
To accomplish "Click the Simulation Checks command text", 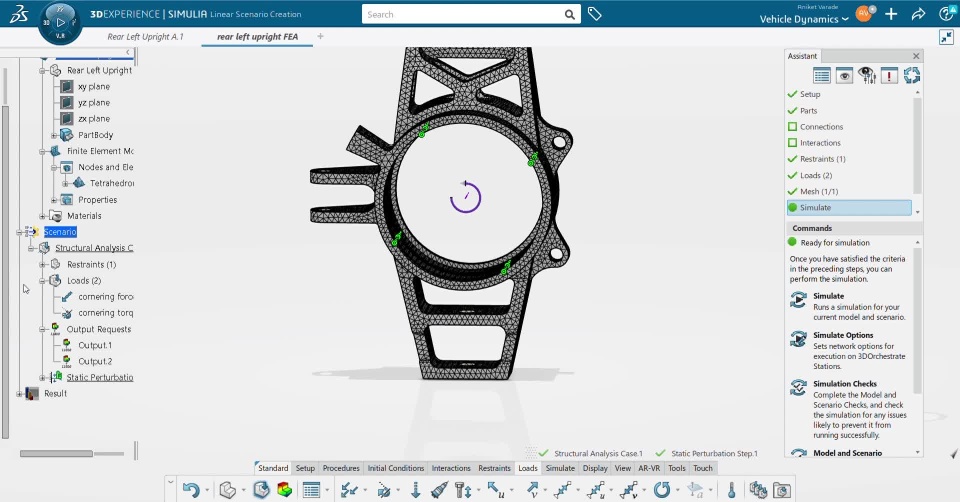I will point(845,384).
